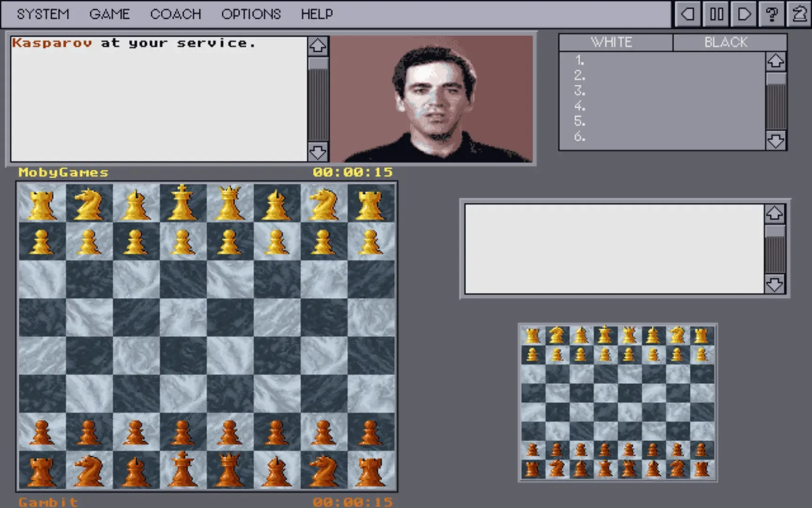Pause the game with the pause button
This screenshot has width=812, height=508.
[x=716, y=14]
